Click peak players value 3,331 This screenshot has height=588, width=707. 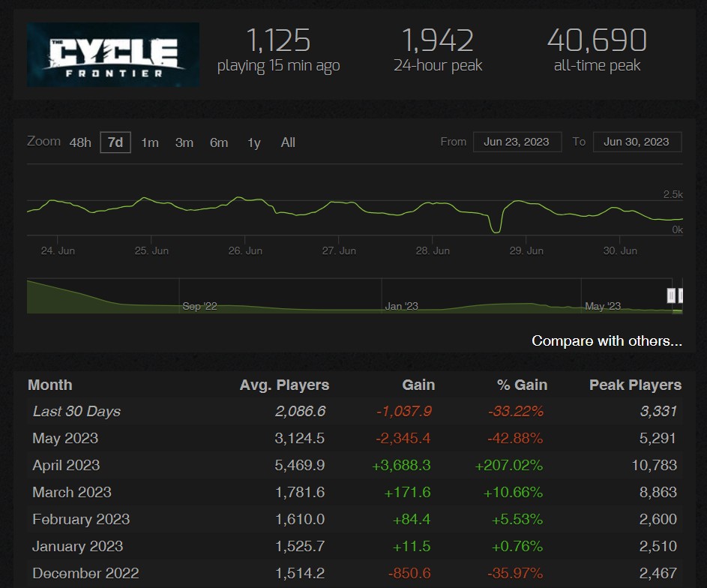click(x=659, y=411)
